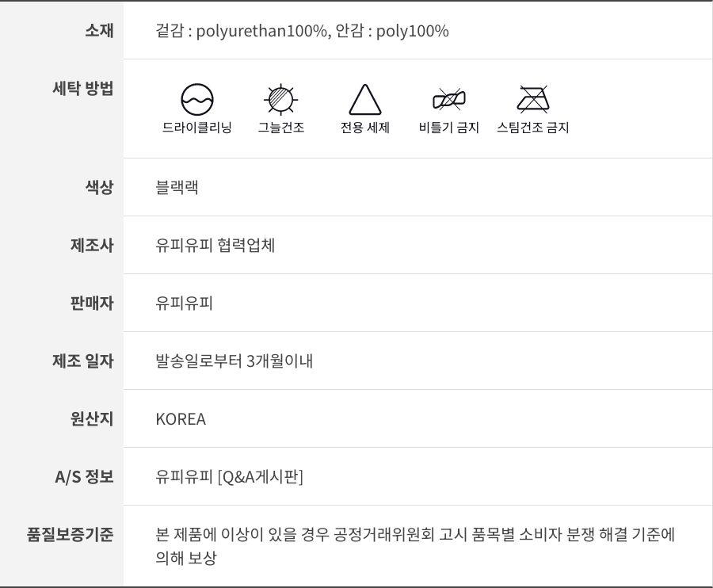This screenshot has width=713, height=588.
Task: Click the dry cleaning care icon
Action: click(197, 100)
